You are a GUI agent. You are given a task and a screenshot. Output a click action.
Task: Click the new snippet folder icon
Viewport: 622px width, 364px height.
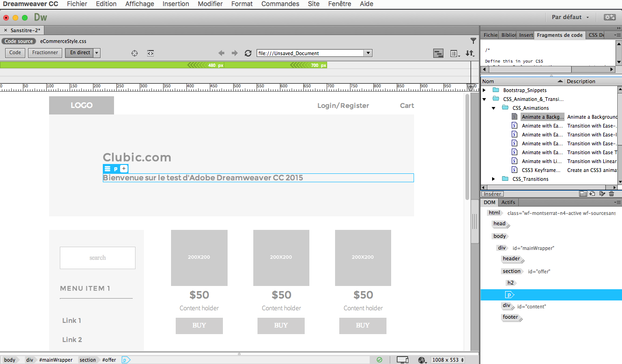[583, 194]
